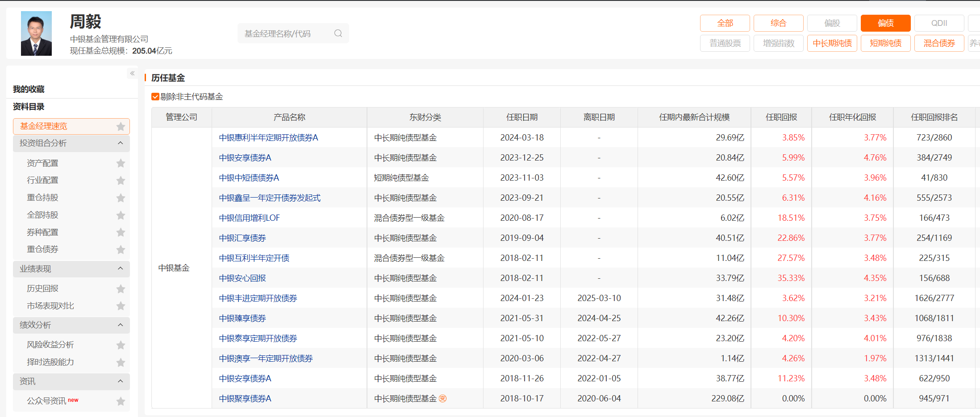
Task: Click the star next to 资产配置
Action: (121, 163)
